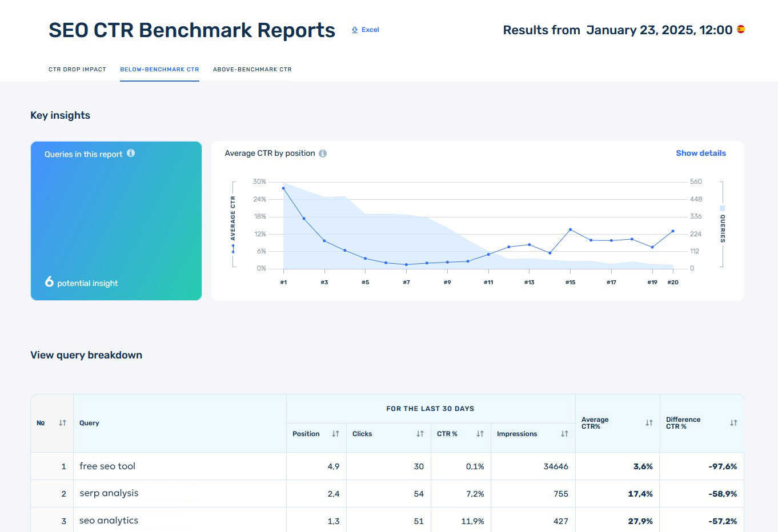Open Show details for the chart
This screenshot has width=778, height=532.
point(701,153)
